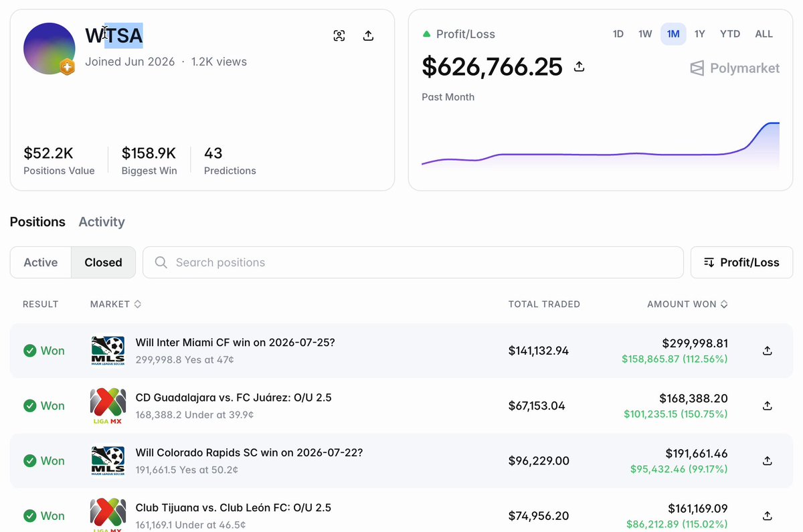803x532 pixels.
Task: Click the Won checkmark in Inter Miami row
Action: tap(29, 351)
